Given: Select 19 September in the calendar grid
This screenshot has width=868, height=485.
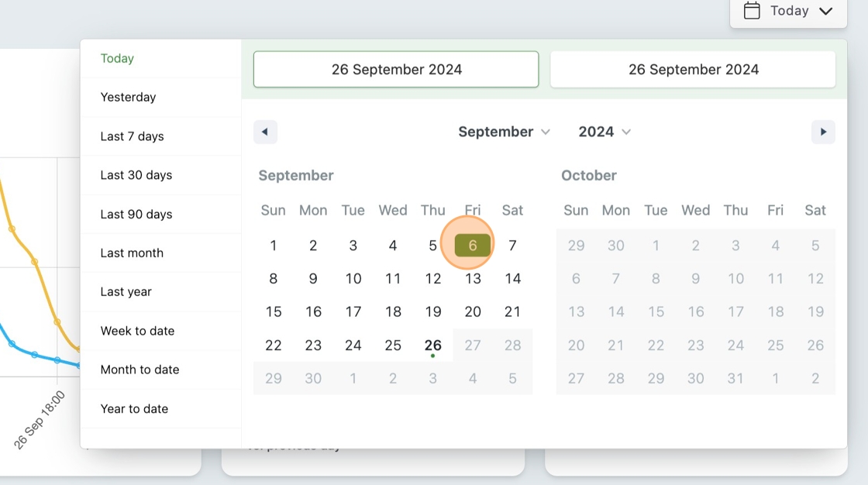Looking at the screenshot, I should point(433,311).
